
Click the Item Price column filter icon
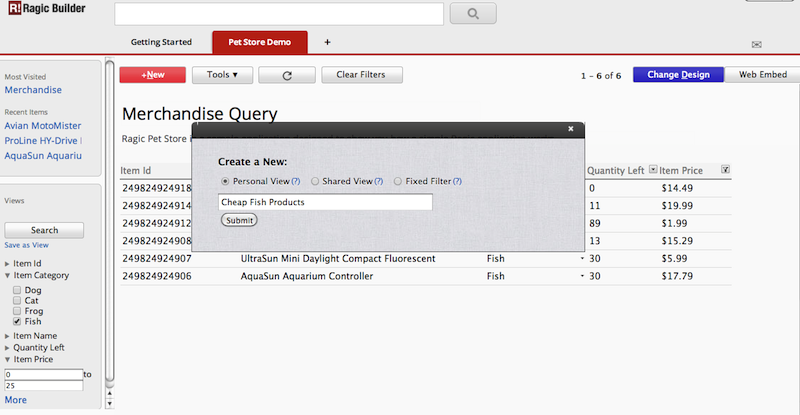725,170
